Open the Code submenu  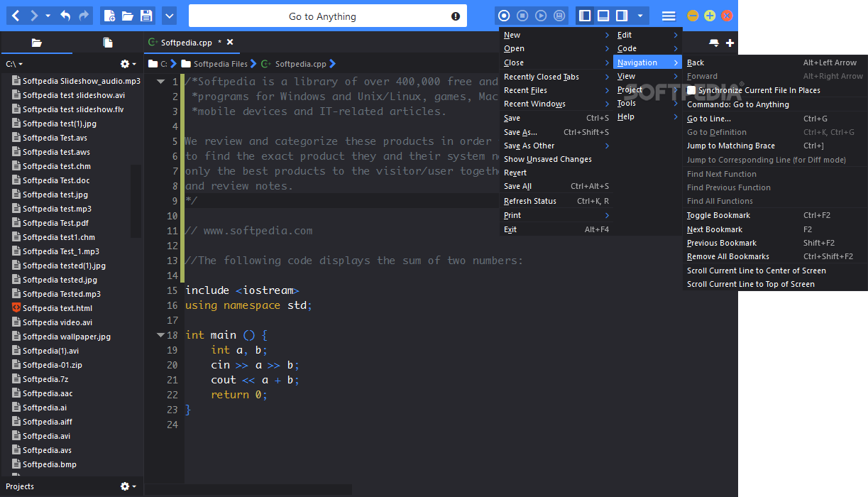point(647,48)
